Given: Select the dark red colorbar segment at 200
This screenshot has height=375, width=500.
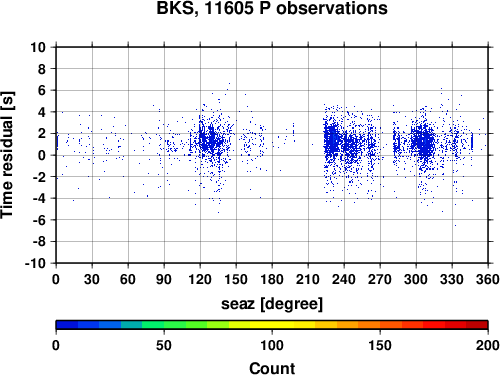Looking at the screenshot, I should tap(477, 325).
